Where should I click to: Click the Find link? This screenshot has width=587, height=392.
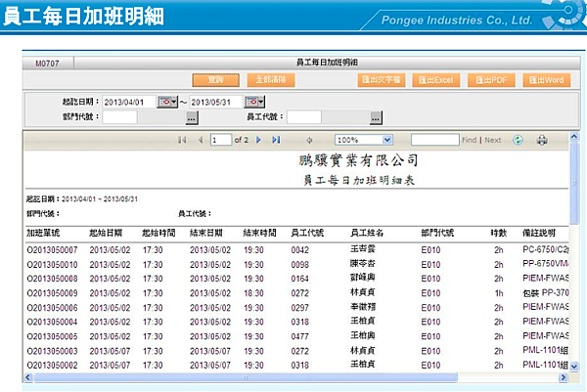469,140
